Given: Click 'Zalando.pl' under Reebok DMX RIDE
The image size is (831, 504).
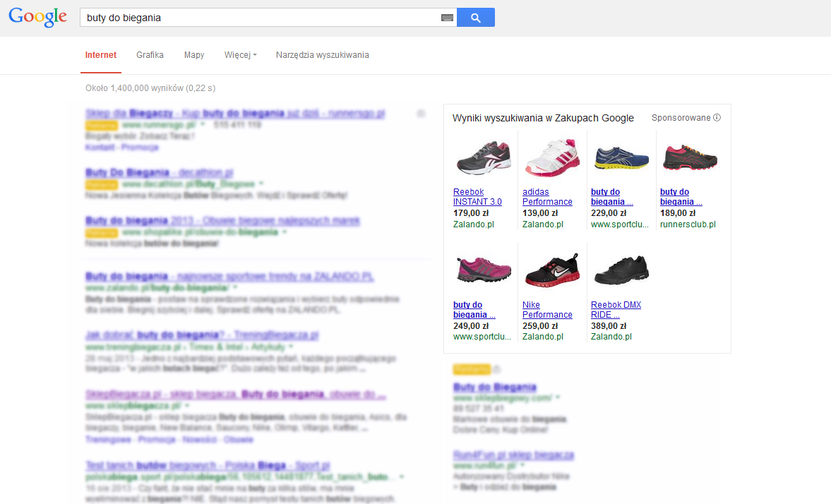Looking at the screenshot, I should pyautogui.click(x=611, y=337).
